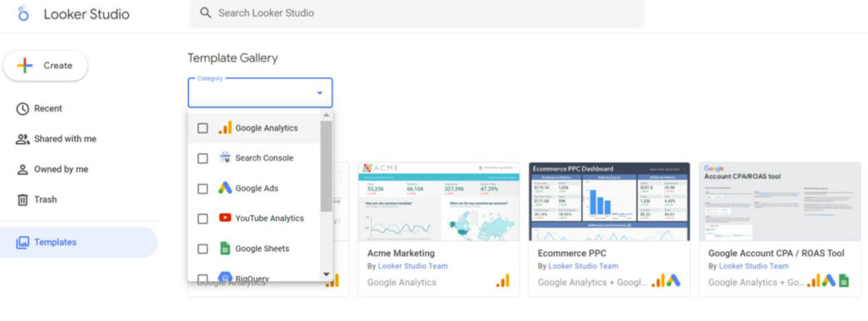Open Looker Studio Team link under Acme Marketing
The height and width of the screenshot is (321, 868).
tap(413, 266)
